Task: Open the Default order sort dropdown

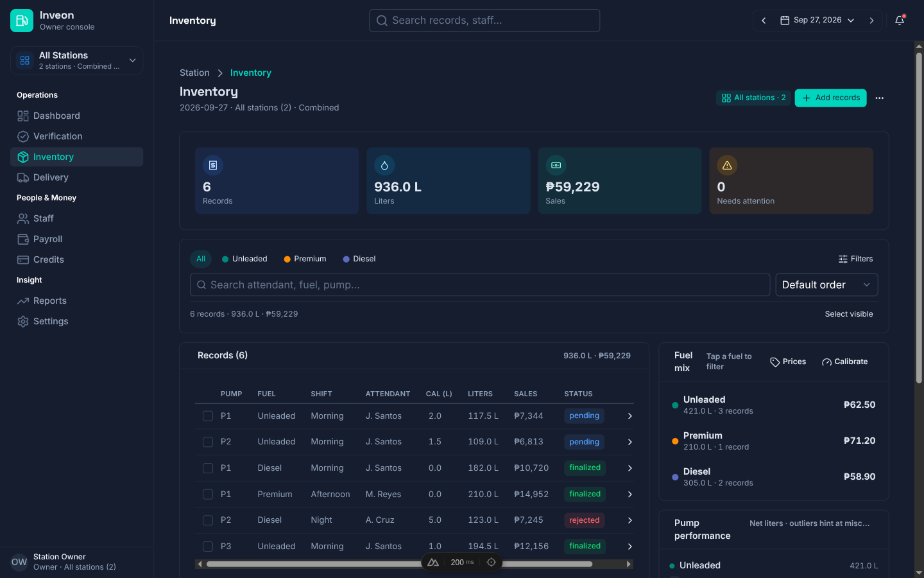Action: click(x=826, y=285)
